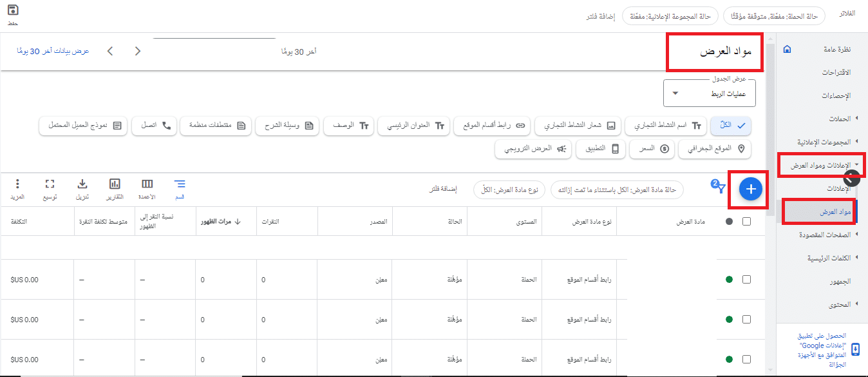The height and width of the screenshot is (377, 868).
Task: Click top bar إضافة فلتر add filter
Action: click(601, 16)
